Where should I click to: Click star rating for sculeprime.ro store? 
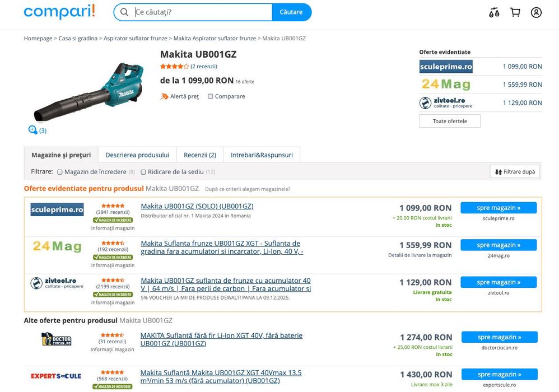(x=113, y=206)
